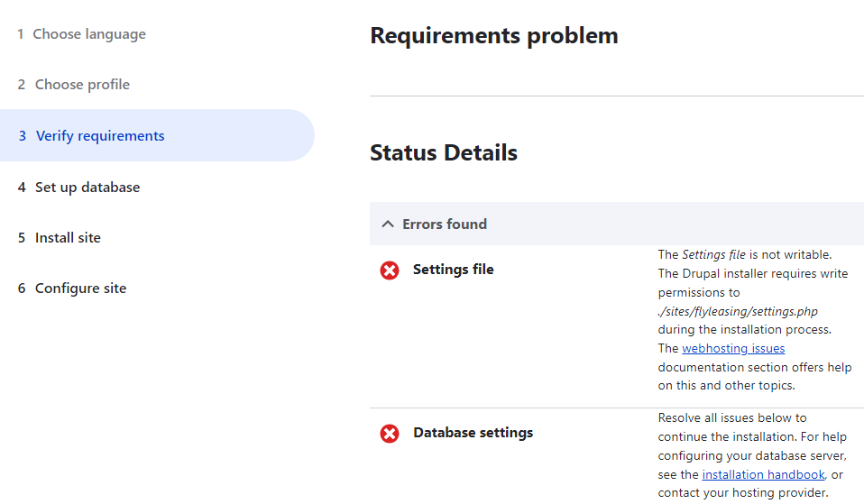
Task: Click the ./sites/flyleasing/settings.php path text
Action: (x=737, y=311)
